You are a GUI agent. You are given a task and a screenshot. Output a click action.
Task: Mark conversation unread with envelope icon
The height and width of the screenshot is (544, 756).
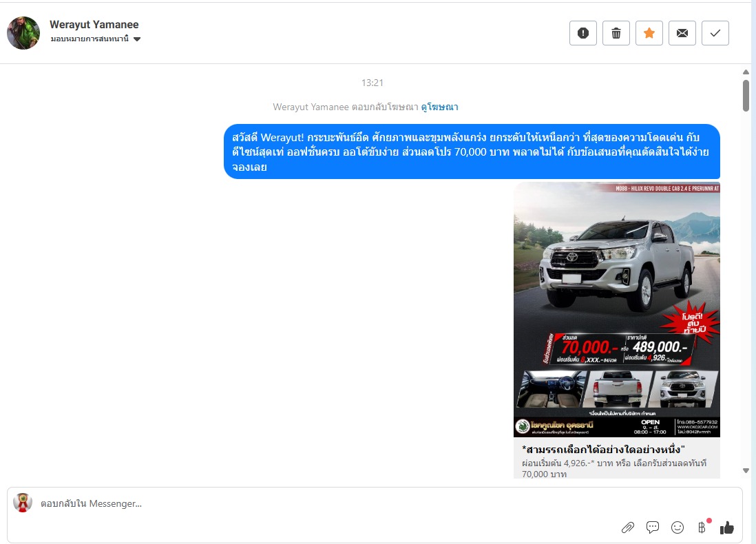(682, 33)
